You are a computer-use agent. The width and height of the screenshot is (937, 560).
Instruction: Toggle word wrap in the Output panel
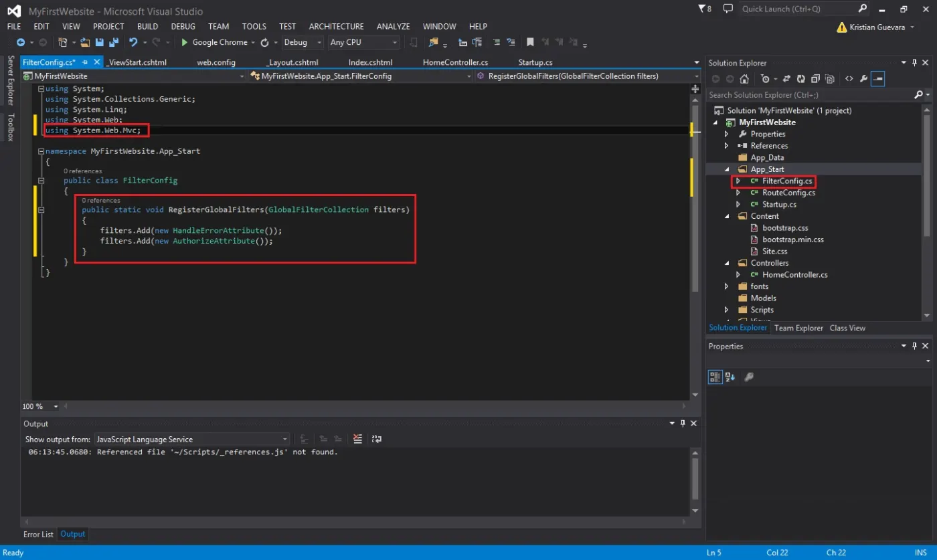point(377,439)
